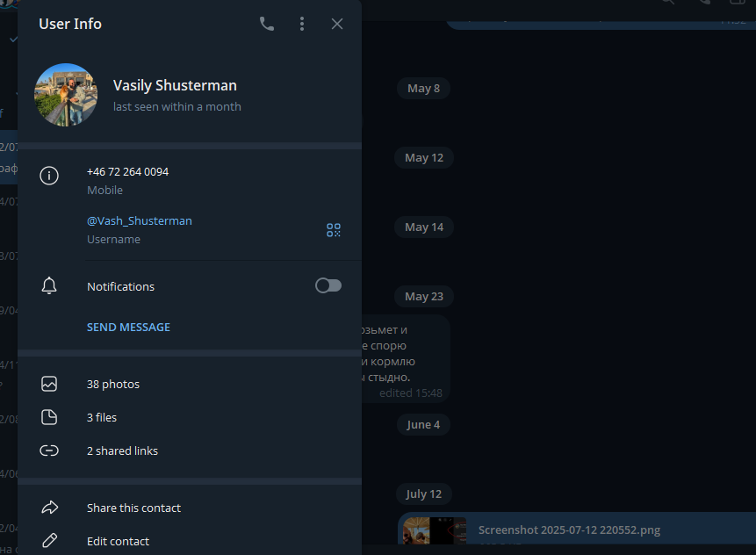Show the QR code for the username
This screenshot has height=555, width=756.
pos(333,230)
